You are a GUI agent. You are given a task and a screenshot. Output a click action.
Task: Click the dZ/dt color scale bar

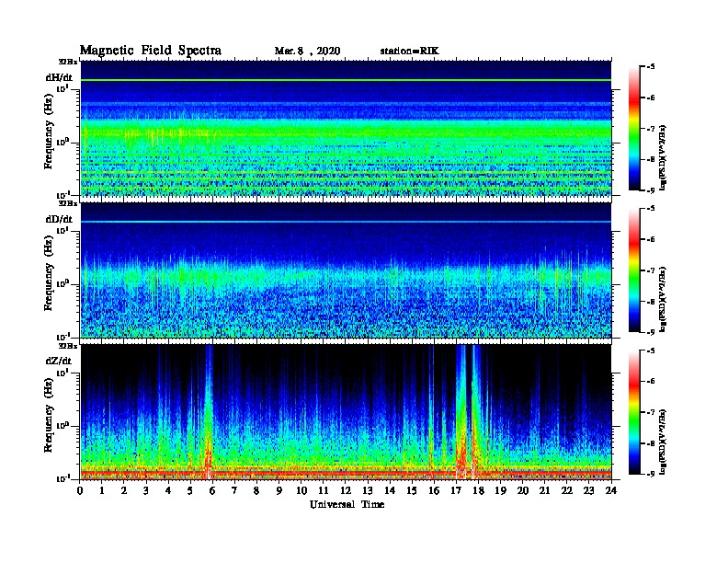[x=633, y=412]
